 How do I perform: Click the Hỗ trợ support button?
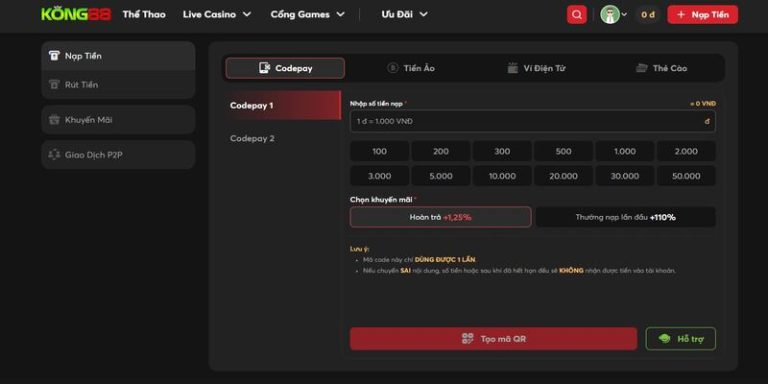pyautogui.click(x=681, y=338)
